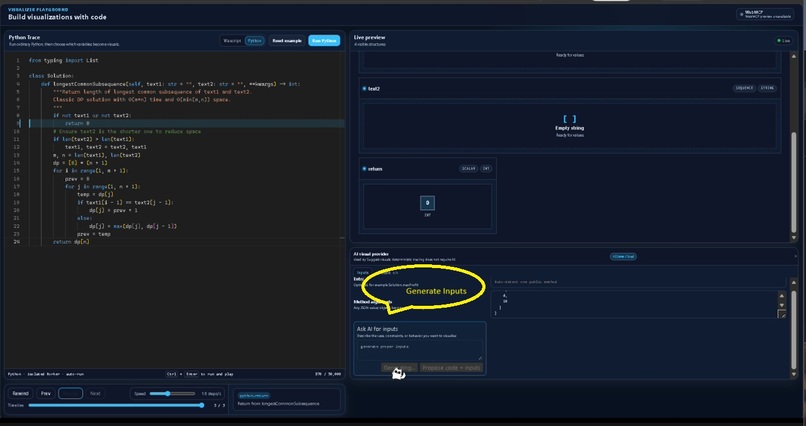
Task: Click the INT tag on return card
Action: pos(486,169)
